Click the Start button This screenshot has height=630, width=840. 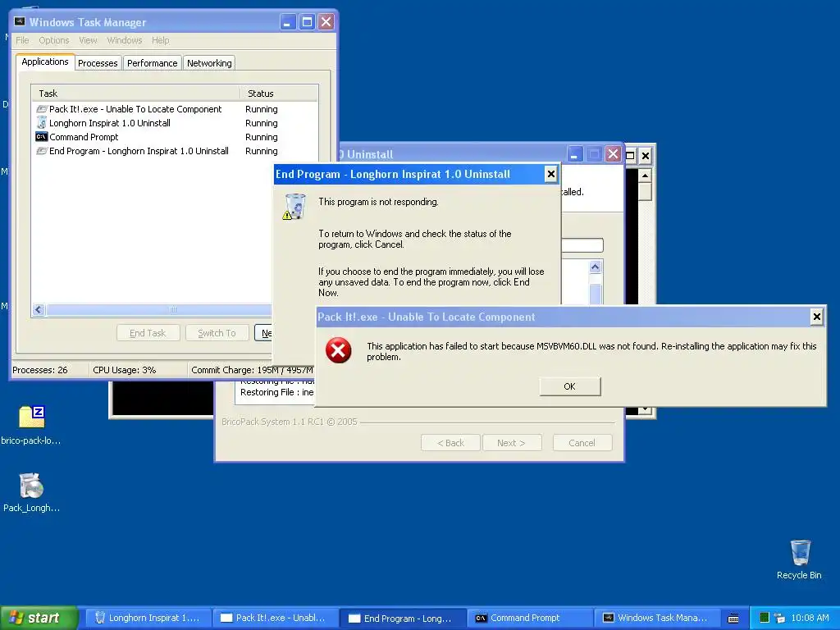pyautogui.click(x=38, y=618)
